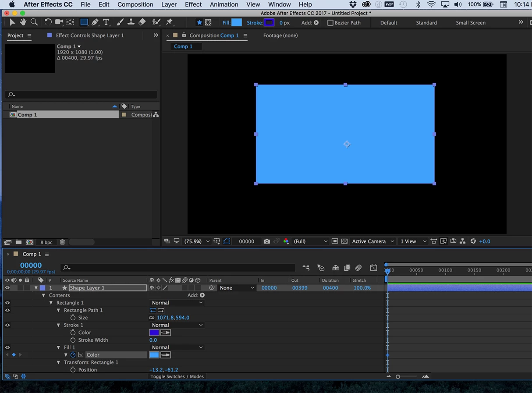Enable the Bezier Path checkbox

click(330, 23)
